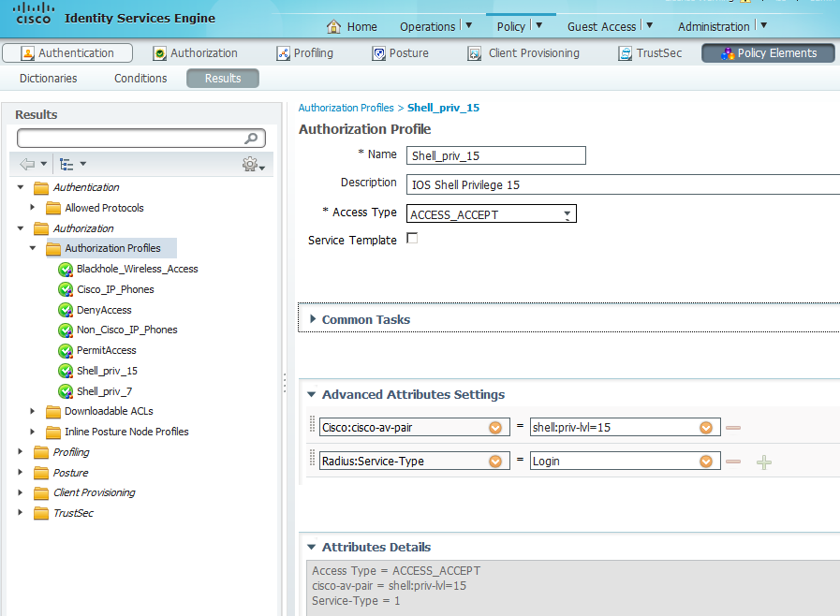Click the Blackhole_Wireless_Access profile icon
840x616 pixels.
click(x=66, y=269)
